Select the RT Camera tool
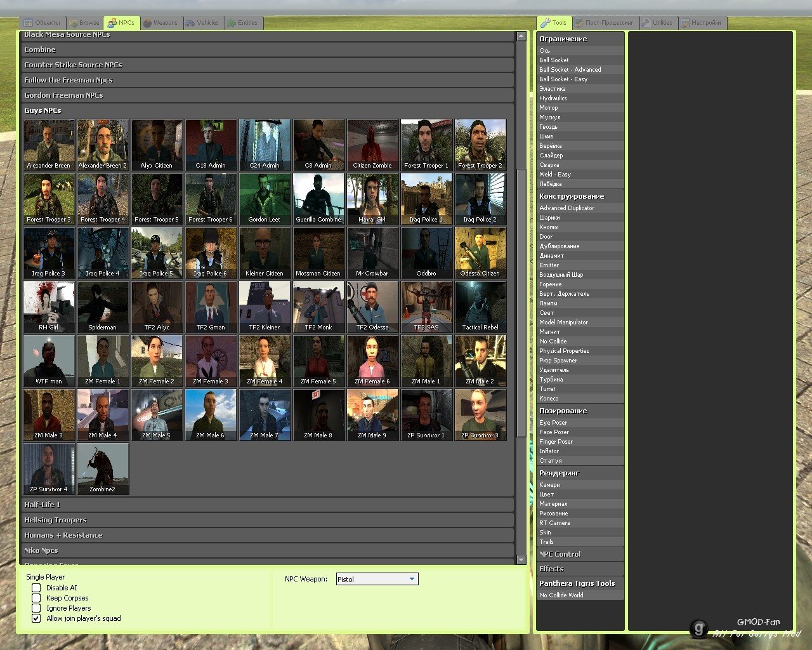 (x=580, y=522)
